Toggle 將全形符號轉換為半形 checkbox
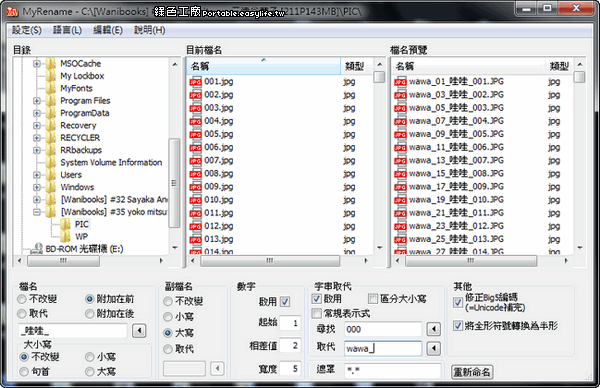The height and width of the screenshot is (388, 600). pyautogui.click(x=458, y=326)
